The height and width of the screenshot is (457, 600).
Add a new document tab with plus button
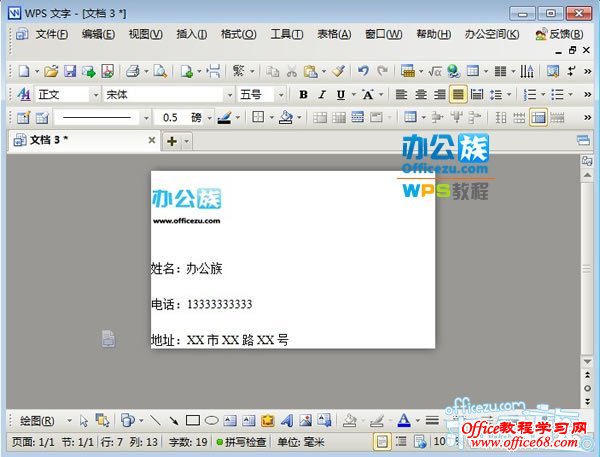click(172, 141)
